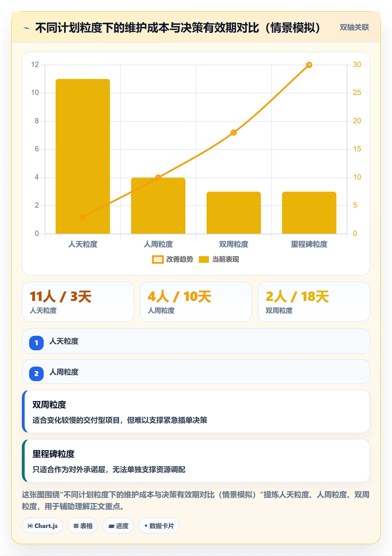Image resolution: width=392 pixels, height=556 pixels.
Task: Select the 人周粒度 progress row
Action: [x=196, y=372]
